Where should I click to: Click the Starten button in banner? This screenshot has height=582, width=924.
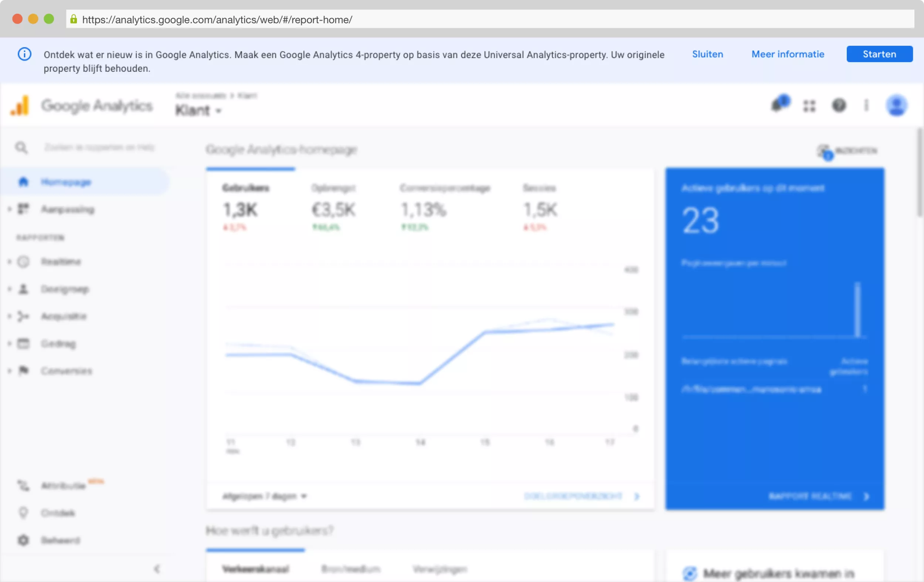click(879, 54)
